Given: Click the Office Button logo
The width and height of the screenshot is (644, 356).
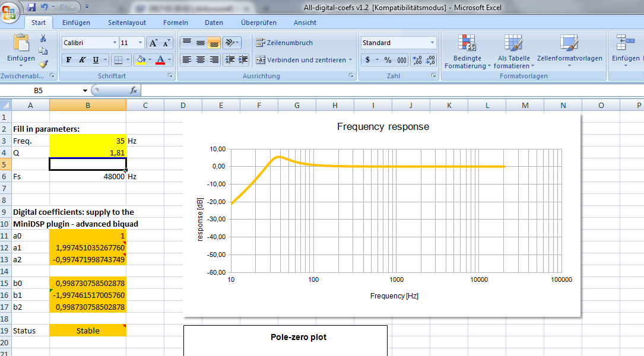Looking at the screenshot, I should [10, 12].
